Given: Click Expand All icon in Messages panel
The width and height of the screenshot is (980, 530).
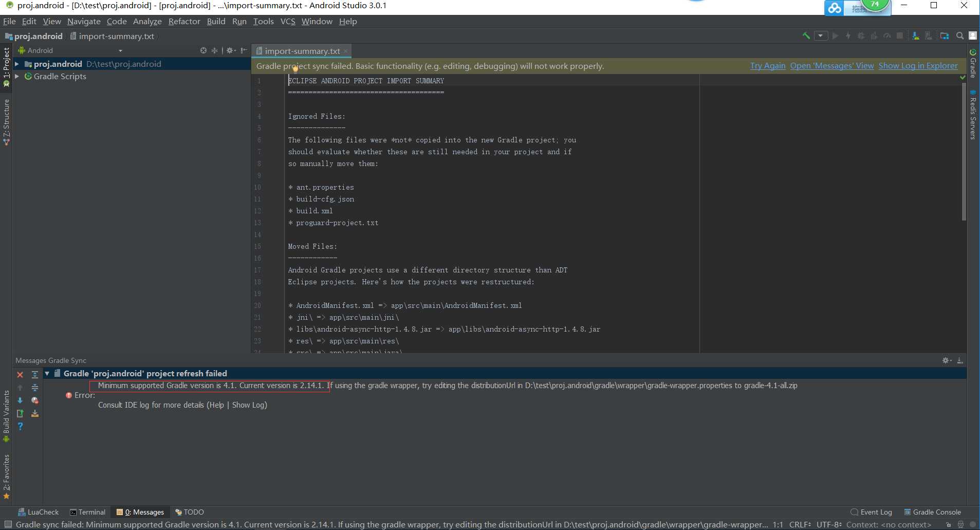Looking at the screenshot, I should pos(35,375).
